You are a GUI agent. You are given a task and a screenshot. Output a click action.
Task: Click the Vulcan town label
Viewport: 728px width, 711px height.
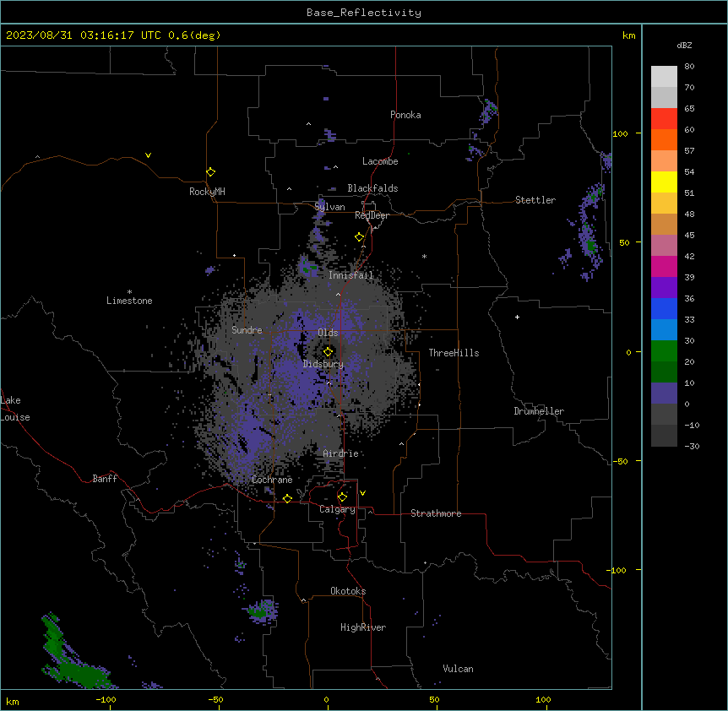(458, 669)
